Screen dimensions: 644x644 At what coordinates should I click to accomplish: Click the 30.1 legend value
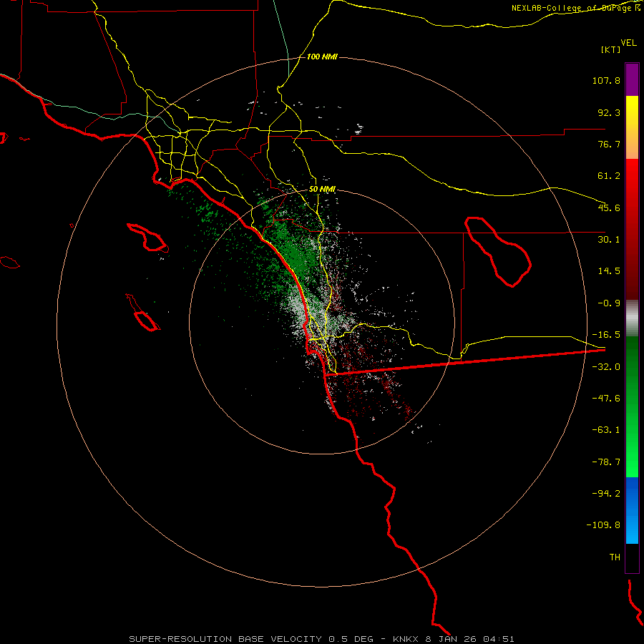(609, 240)
